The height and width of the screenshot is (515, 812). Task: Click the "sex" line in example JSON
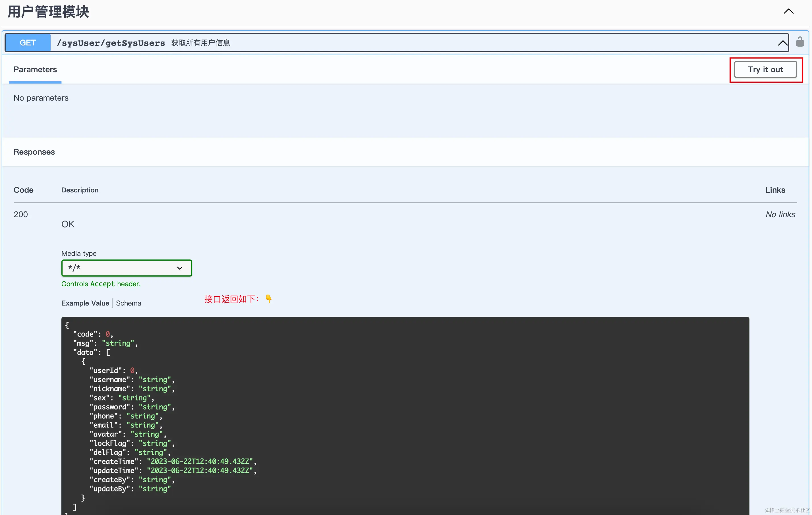click(x=122, y=398)
